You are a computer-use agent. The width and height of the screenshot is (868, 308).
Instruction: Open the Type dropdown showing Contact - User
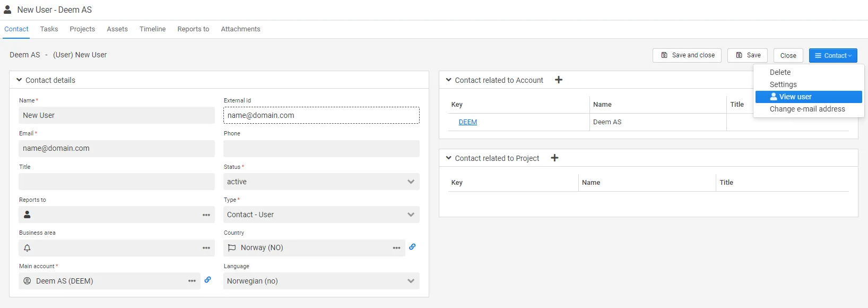pos(321,215)
